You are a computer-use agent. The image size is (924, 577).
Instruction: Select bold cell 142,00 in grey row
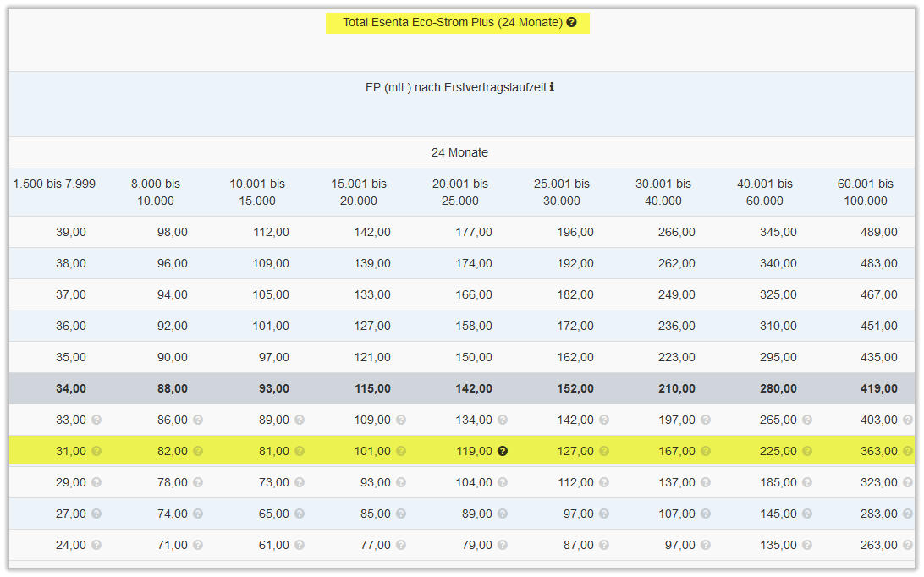tap(473, 389)
